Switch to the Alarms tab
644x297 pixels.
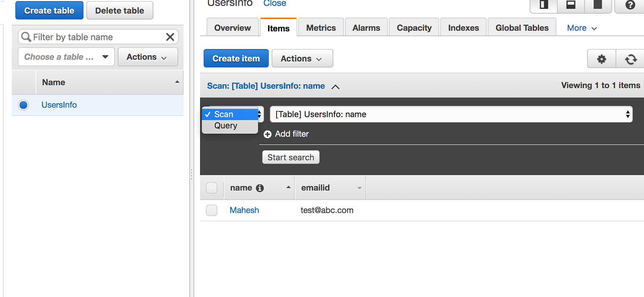(x=366, y=27)
